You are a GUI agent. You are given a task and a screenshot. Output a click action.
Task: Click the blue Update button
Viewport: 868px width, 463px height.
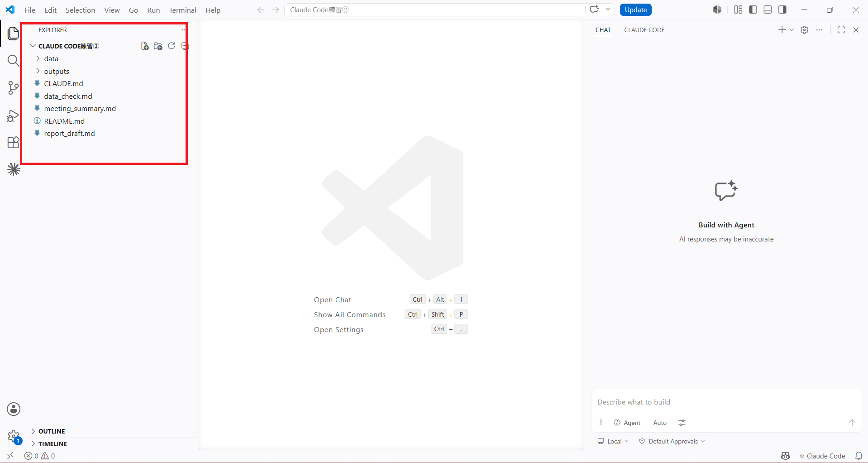click(x=635, y=10)
